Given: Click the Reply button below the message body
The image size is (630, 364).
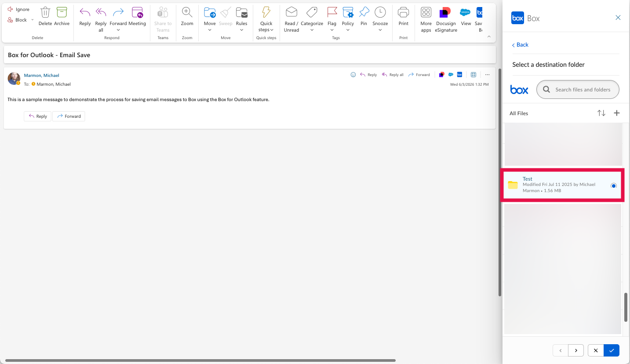Looking at the screenshot, I should point(38,116).
